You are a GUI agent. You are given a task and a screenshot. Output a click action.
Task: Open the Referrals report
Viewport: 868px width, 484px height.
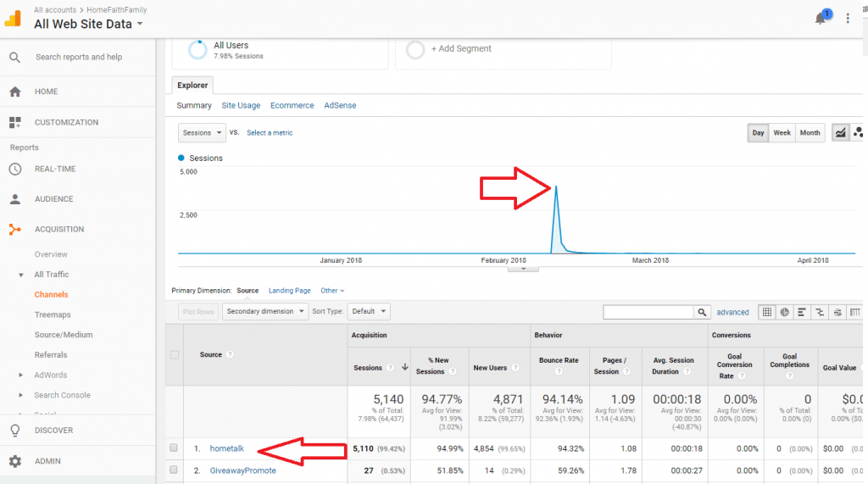(x=51, y=355)
